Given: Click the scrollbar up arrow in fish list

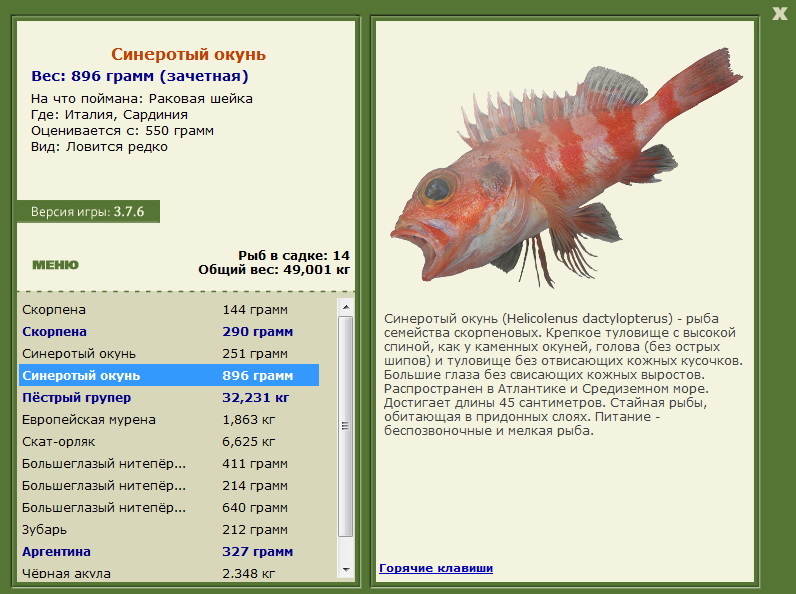Looking at the screenshot, I should pyautogui.click(x=346, y=307).
